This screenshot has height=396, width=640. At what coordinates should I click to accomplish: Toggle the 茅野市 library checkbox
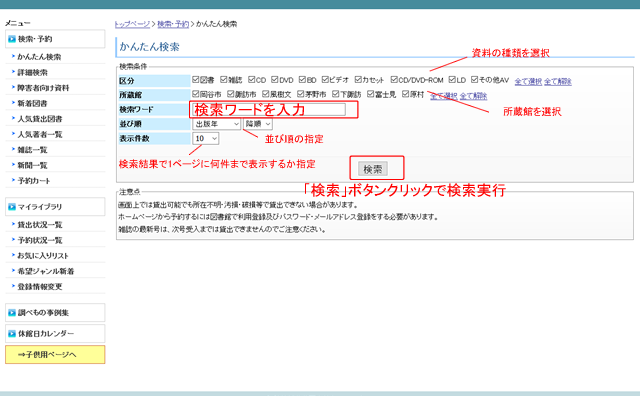[300, 94]
